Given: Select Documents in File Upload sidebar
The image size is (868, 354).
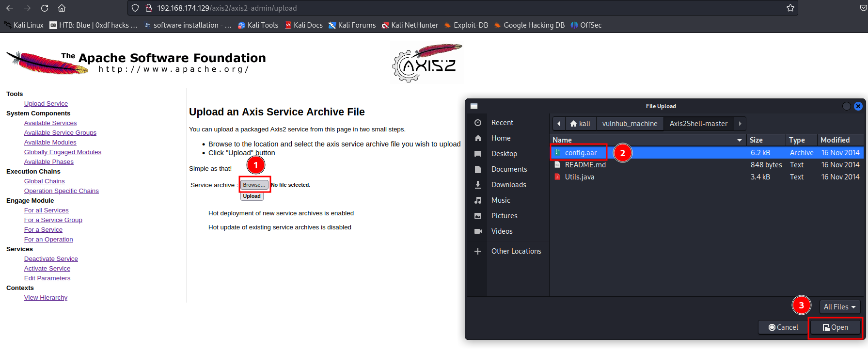Looking at the screenshot, I should 509,169.
